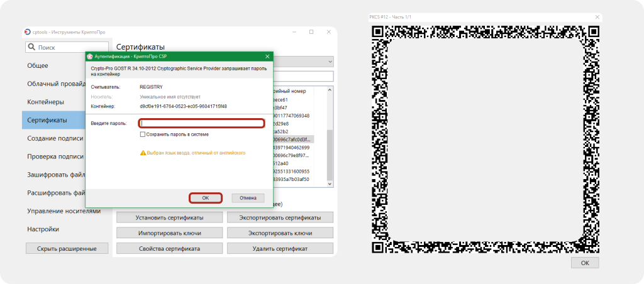Open the Создание подписи section
The height and width of the screenshot is (284, 644).
tap(55, 138)
